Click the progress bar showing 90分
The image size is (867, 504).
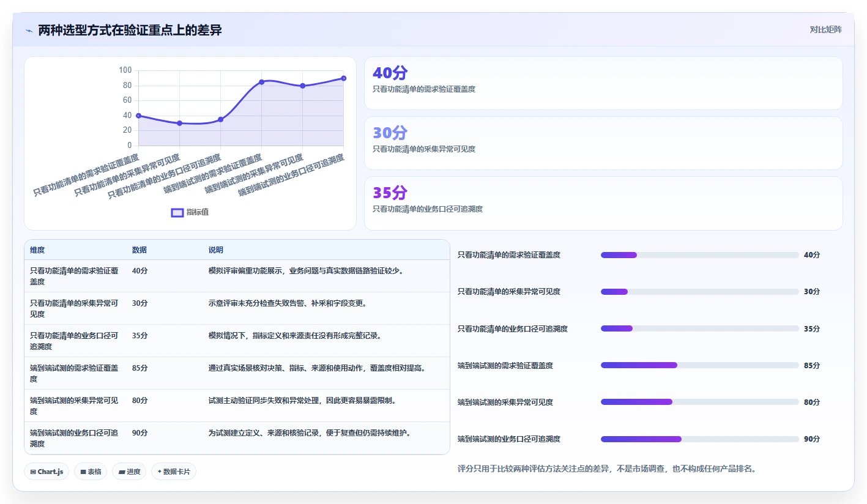point(700,439)
